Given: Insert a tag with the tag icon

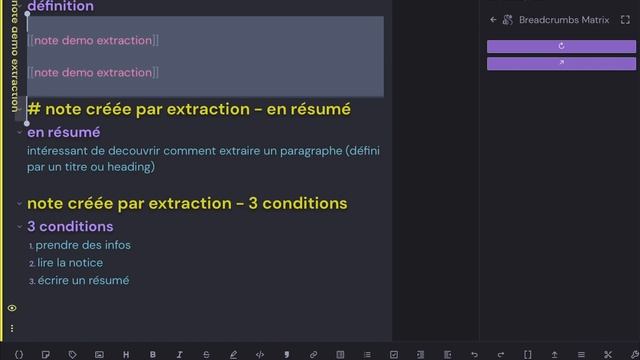Looking at the screenshot, I should 72,355.
